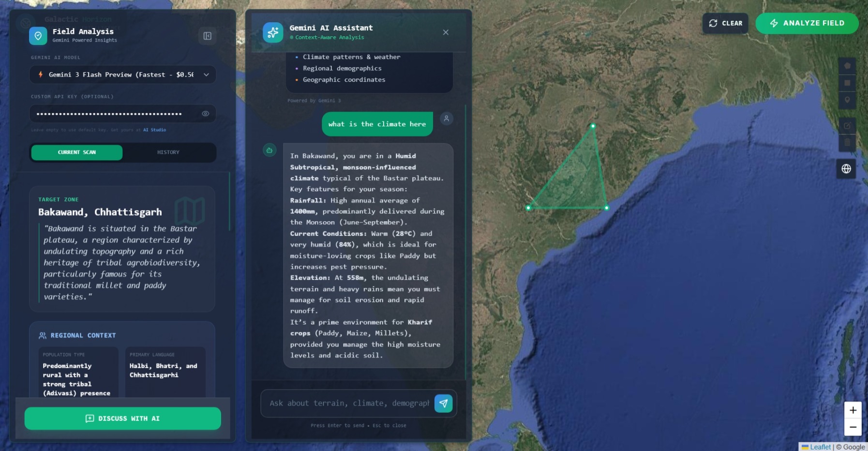
Task: Click the Google attribution text
Action: [851, 447]
